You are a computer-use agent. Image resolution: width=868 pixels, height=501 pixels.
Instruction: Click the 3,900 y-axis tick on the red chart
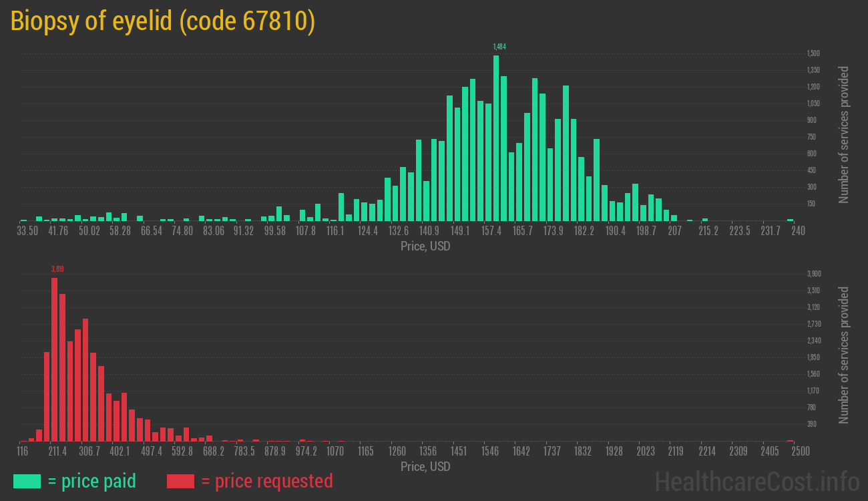click(x=813, y=274)
